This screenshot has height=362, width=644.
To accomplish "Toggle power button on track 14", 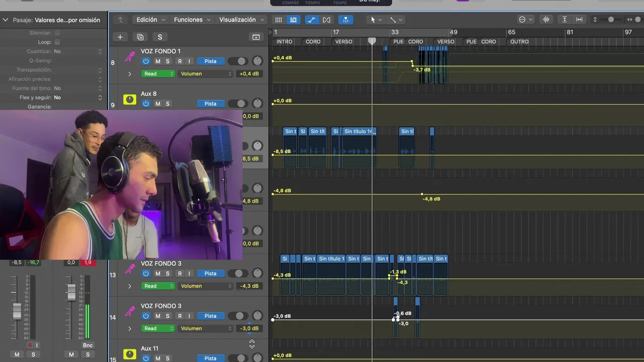I will point(146,316).
